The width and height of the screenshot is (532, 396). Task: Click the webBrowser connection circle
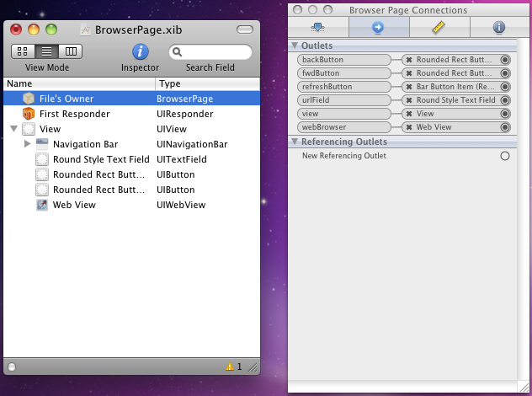(x=505, y=127)
